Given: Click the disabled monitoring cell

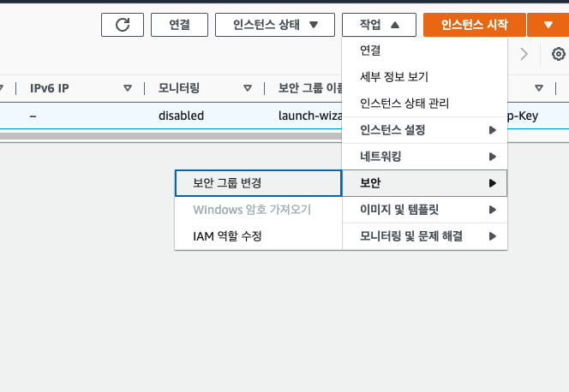Looking at the screenshot, I should tap(181, 116).
